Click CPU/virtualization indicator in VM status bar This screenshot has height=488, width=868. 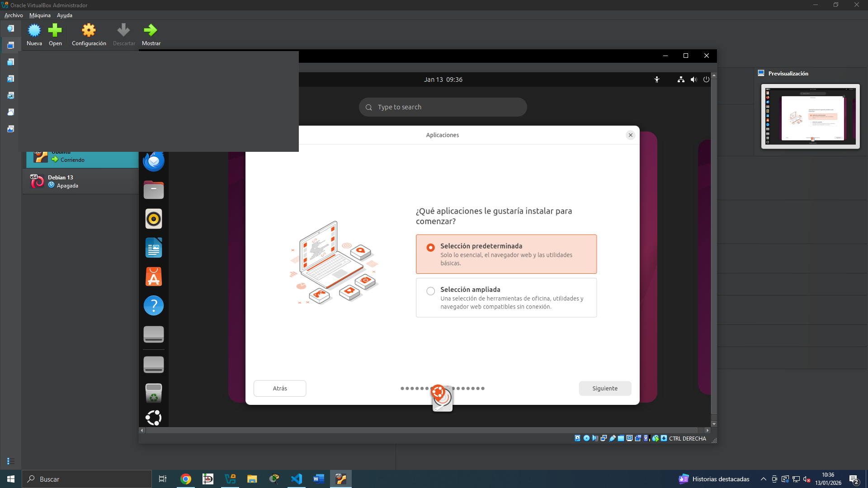[646, 438]
